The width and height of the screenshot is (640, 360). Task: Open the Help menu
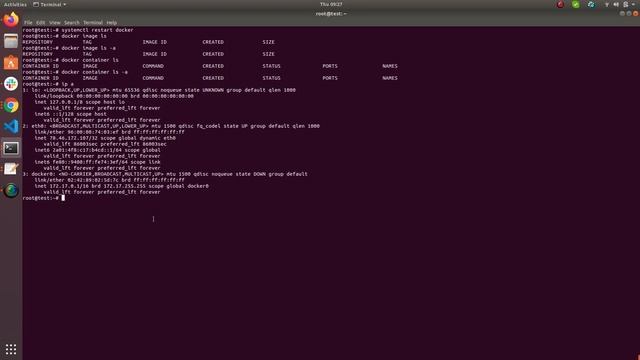(111, 23)
